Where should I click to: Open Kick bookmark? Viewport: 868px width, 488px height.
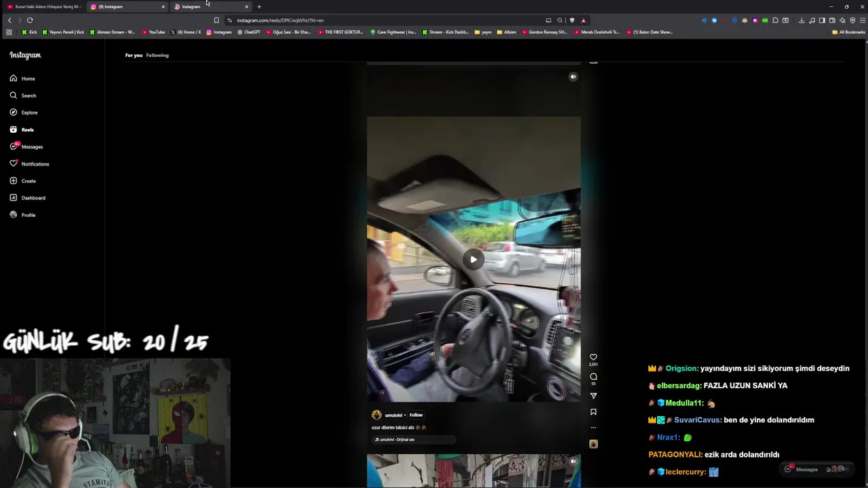pyautogui.click(x=29, y=32)
